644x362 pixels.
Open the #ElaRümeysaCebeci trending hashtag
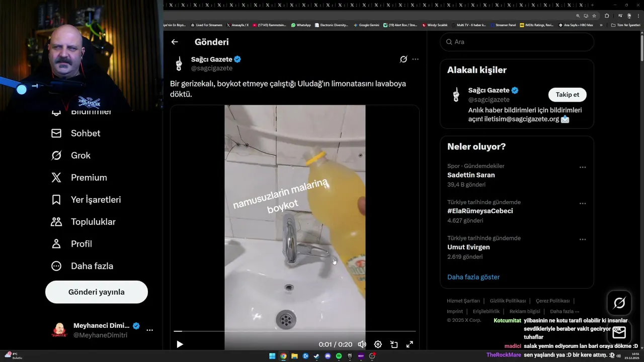480,211
